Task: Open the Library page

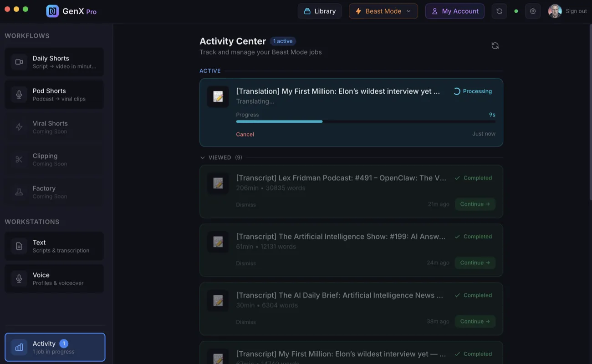Action: pos(320,11)
